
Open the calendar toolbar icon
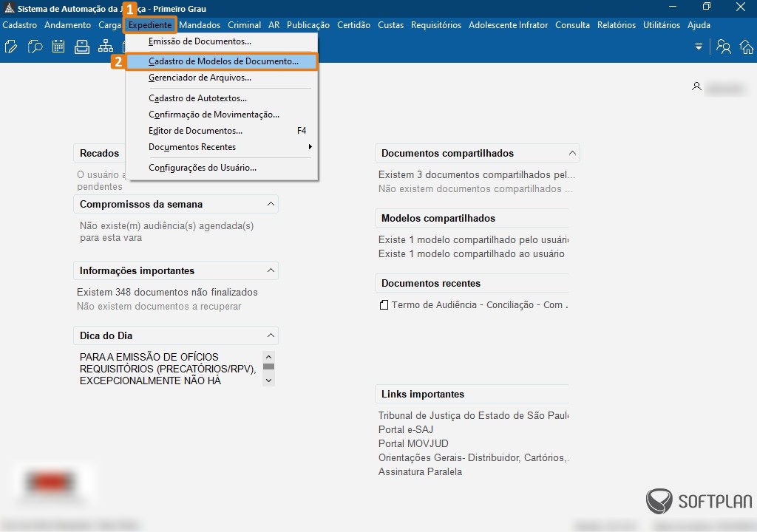click(58, 47)
